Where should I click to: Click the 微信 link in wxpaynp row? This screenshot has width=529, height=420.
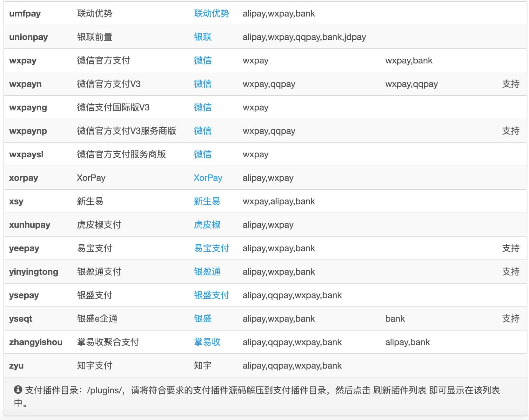tap(203, 131)
